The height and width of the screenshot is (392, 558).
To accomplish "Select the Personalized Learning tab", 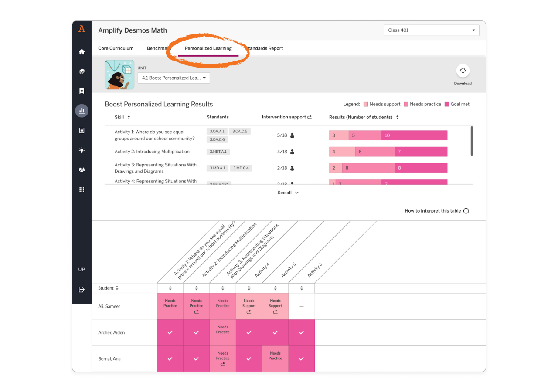I will pyautogui.click(x=208, y=48).
